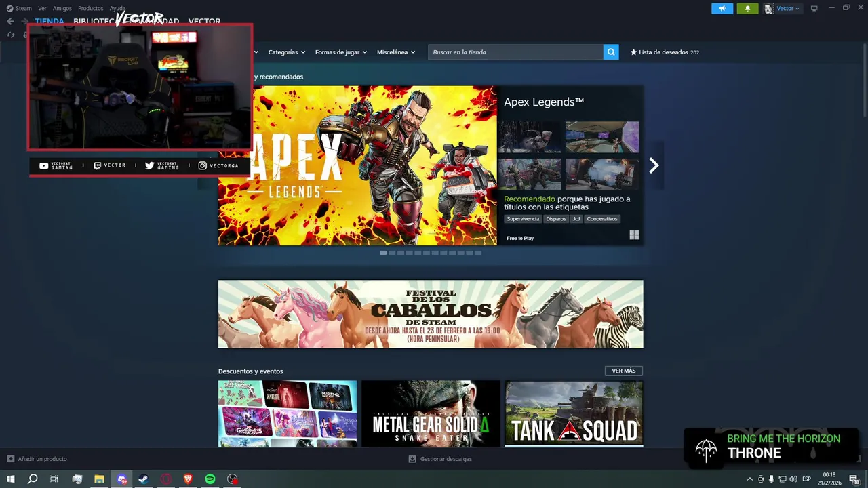Image resolution: width=868 pixels, height=488 pixels.
Task: Go back with the left navigation arrow
Action: click(x=10, y=21)
